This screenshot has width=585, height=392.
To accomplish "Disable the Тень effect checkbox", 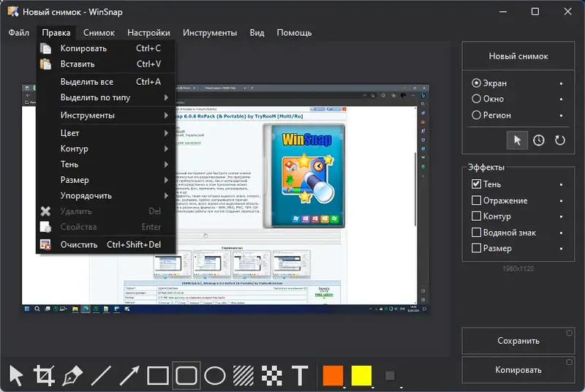I will tap(476, 184).
